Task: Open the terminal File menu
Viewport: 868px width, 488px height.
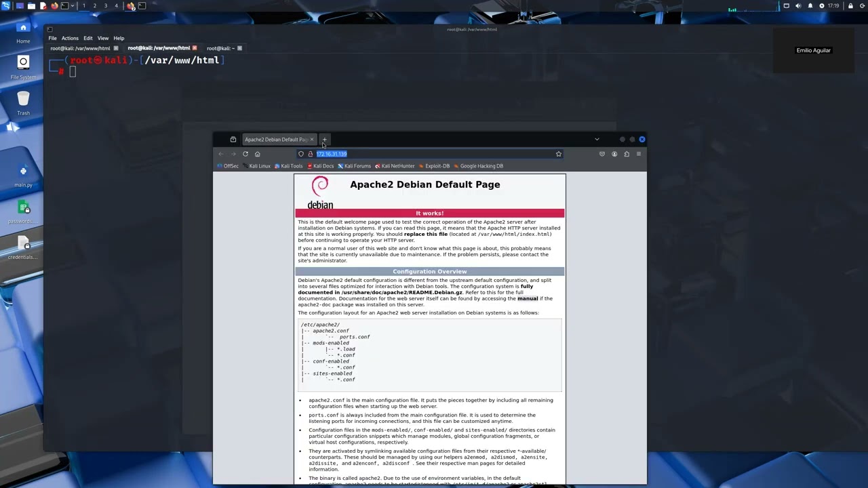Action: tap(52, 38)
